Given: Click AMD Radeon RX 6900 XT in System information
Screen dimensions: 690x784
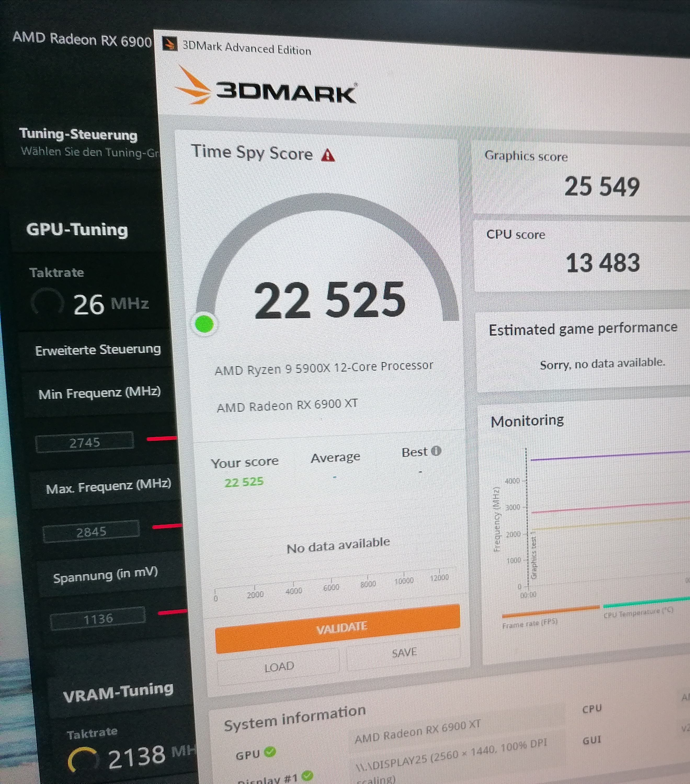Looking at the screenshot, I should tap(418, 732).
